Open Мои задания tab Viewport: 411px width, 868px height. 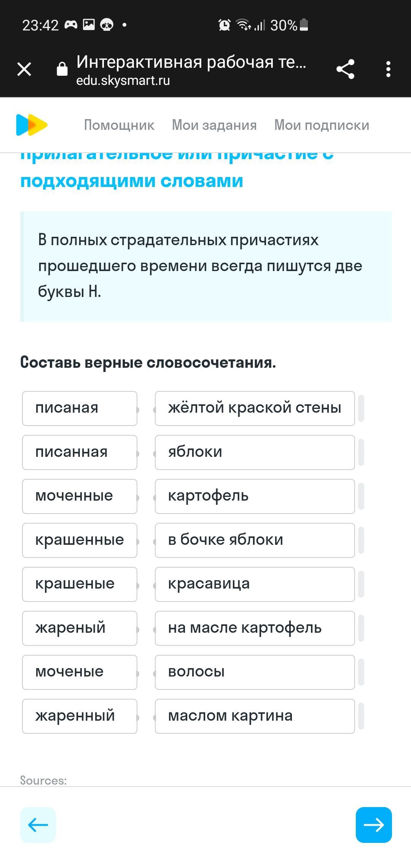[x=214, y=125]
